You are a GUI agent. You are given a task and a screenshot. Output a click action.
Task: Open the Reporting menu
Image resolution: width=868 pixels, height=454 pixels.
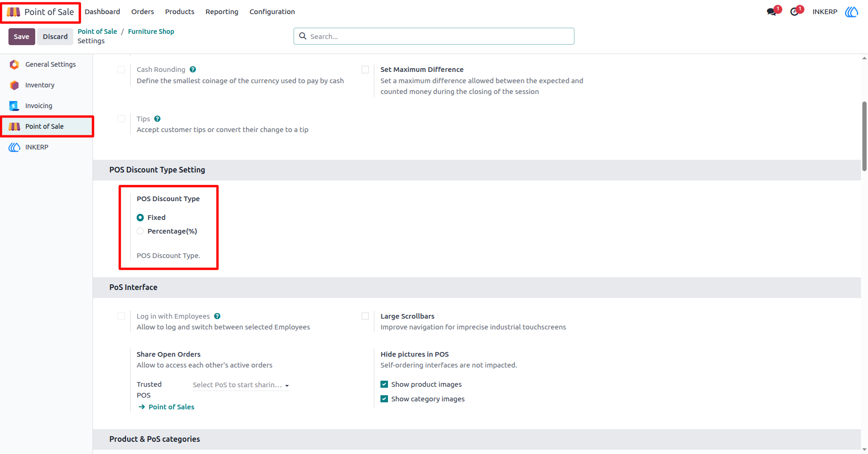click(x=222, y=12)
